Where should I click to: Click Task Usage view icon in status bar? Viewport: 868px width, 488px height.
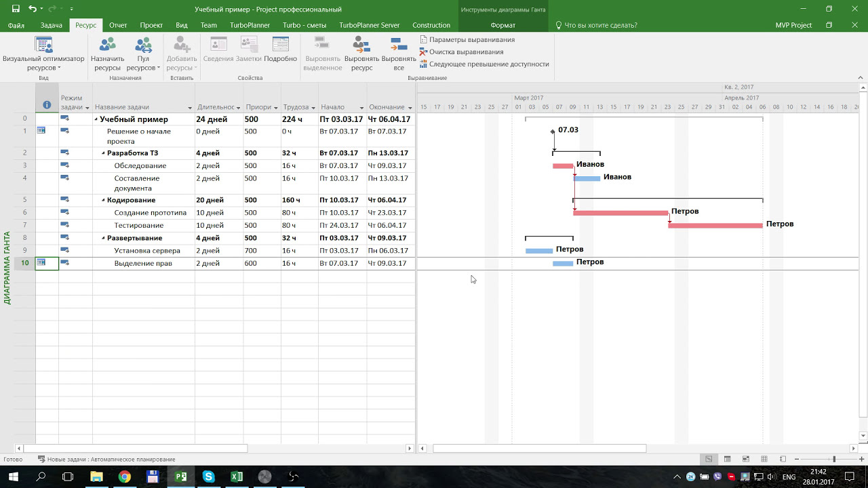[727, 460]
